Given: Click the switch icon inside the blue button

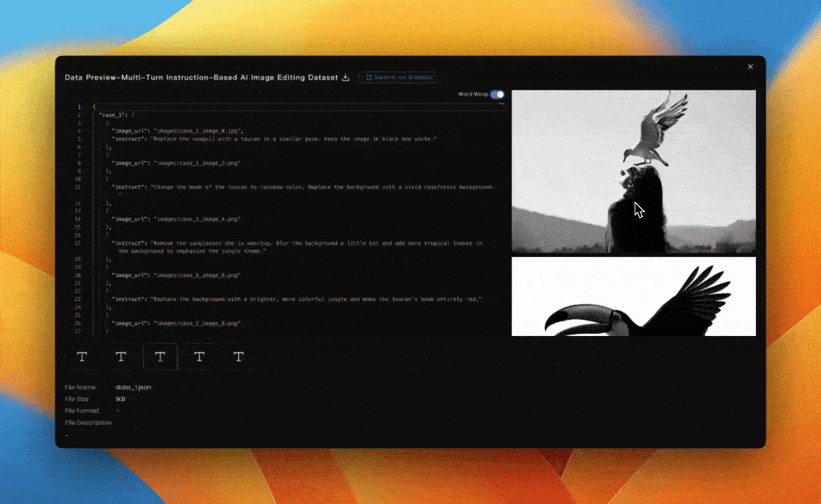Looking at the screenshot, I should coord(371,78).
